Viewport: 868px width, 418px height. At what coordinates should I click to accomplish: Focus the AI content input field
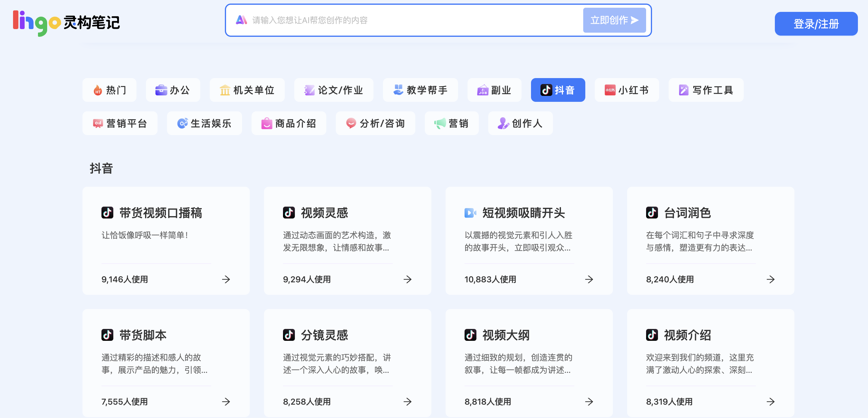click(404, 20)
